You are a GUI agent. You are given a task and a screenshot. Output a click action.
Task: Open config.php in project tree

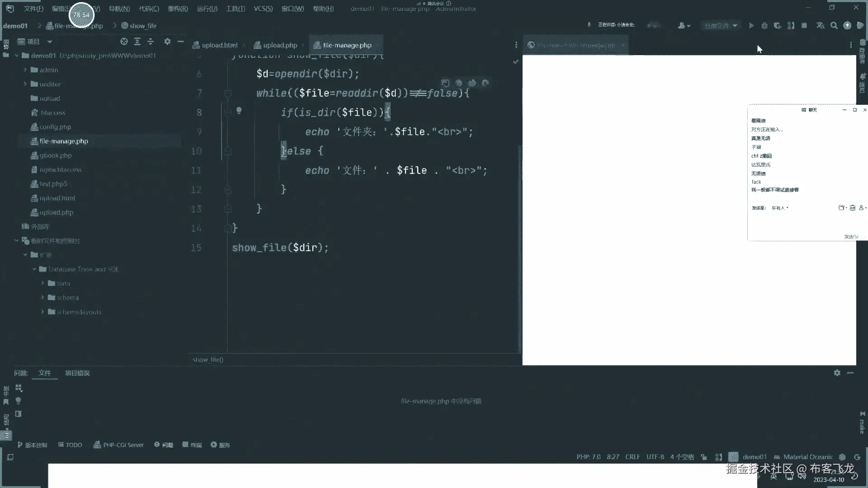pos(55,127)
